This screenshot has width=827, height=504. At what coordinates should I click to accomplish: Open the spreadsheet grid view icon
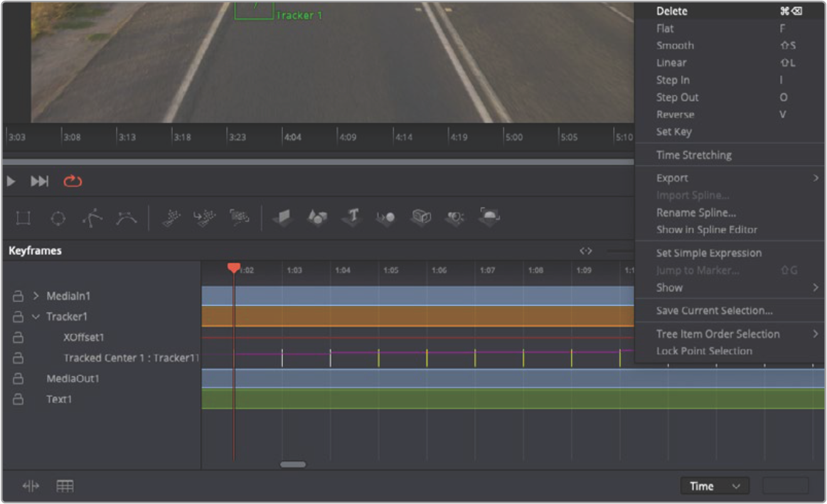tap(65, 486)
